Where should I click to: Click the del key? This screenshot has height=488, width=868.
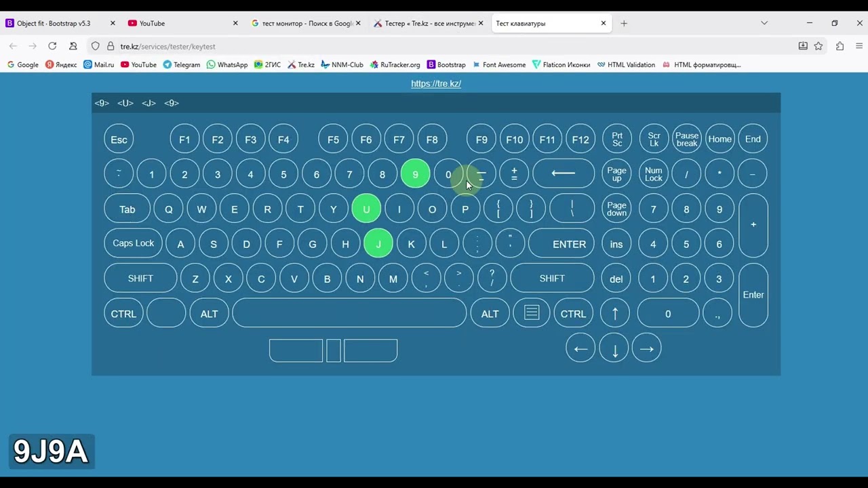[616, 279]
